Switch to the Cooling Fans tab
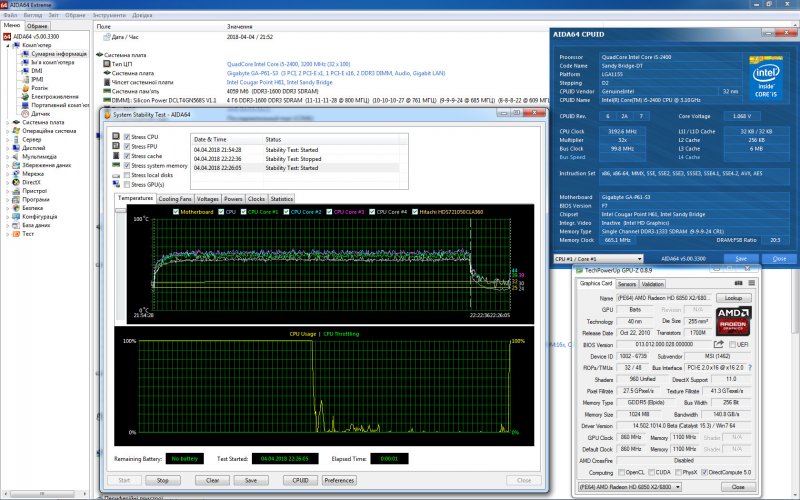 (175, 199)
